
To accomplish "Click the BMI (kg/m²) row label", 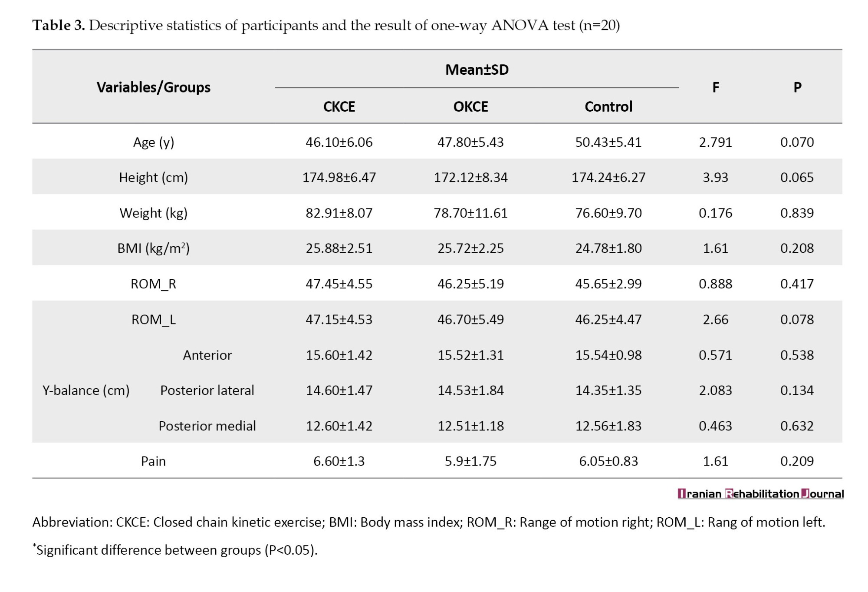I will click(153, 248).
